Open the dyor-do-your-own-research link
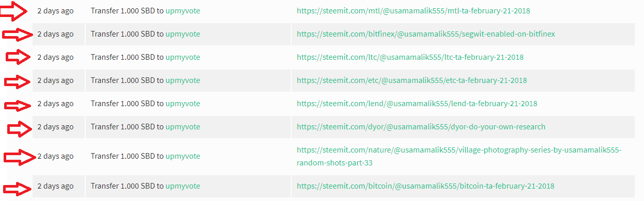 [x=421, y=127]
